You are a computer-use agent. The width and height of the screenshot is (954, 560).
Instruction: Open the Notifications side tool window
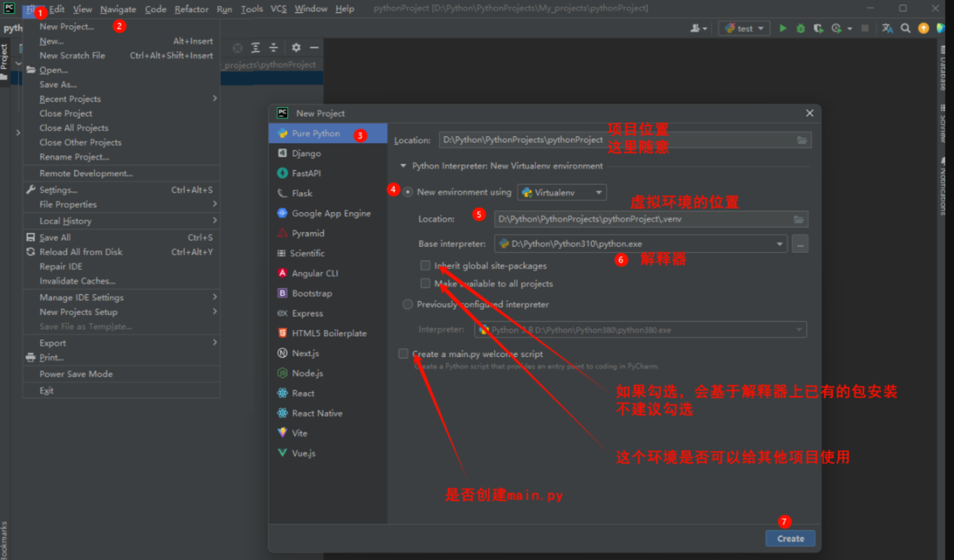943,187
